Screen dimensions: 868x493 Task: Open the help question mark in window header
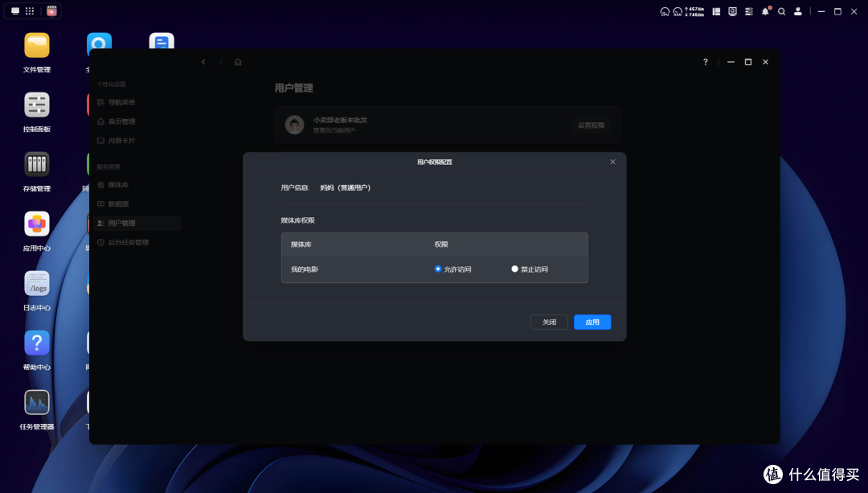[706, 62]
